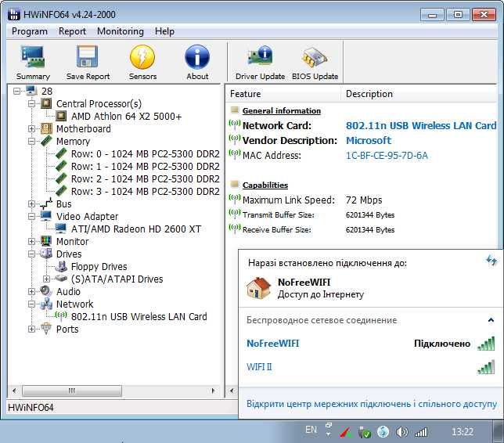Viewport: 504px width, 443px height.
Task: Select Row: 3 memory module entry
Action: point(146,191)
